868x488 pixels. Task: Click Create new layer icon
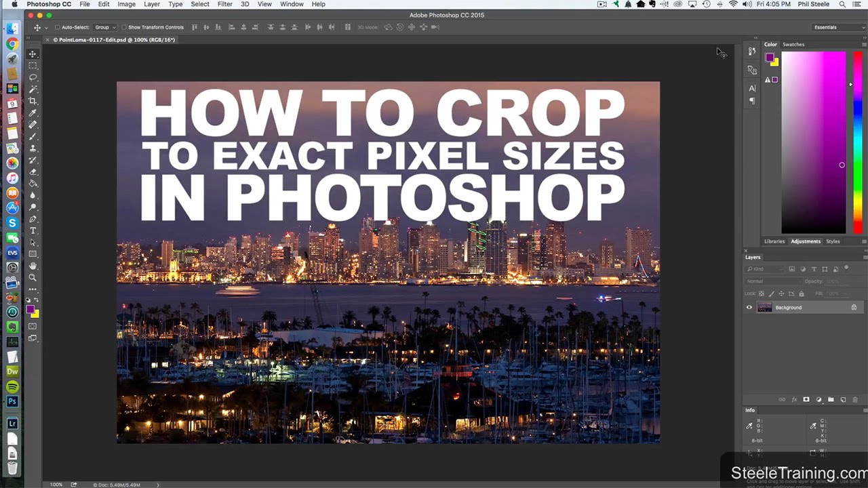coord(843,400)
